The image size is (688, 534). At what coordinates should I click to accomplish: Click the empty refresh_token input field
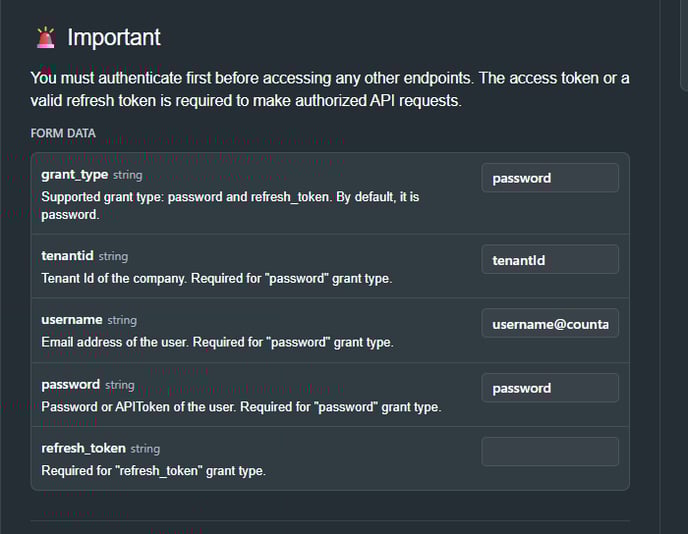pyautogui.click(x=550, y=452)
